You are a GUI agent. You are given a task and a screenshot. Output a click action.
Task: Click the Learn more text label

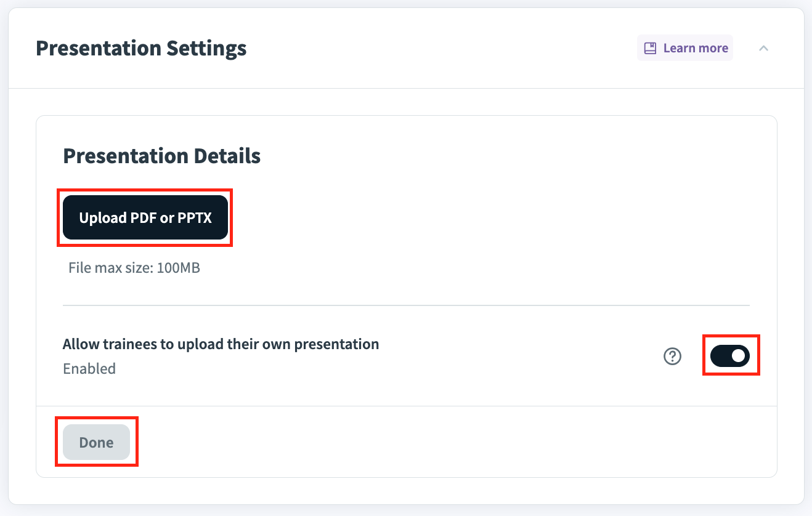pyautogui.click(x=696, y=48)
